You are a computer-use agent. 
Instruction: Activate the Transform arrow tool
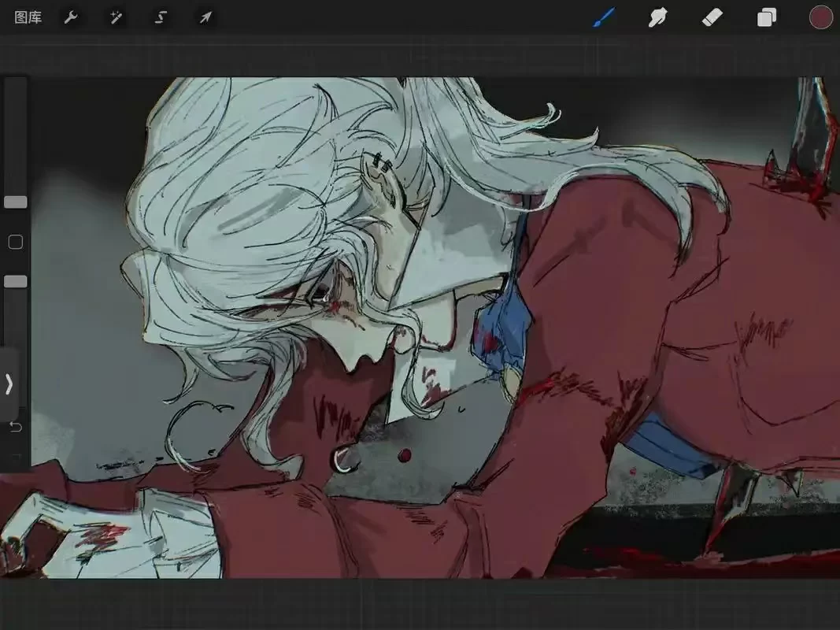[205, 17]
